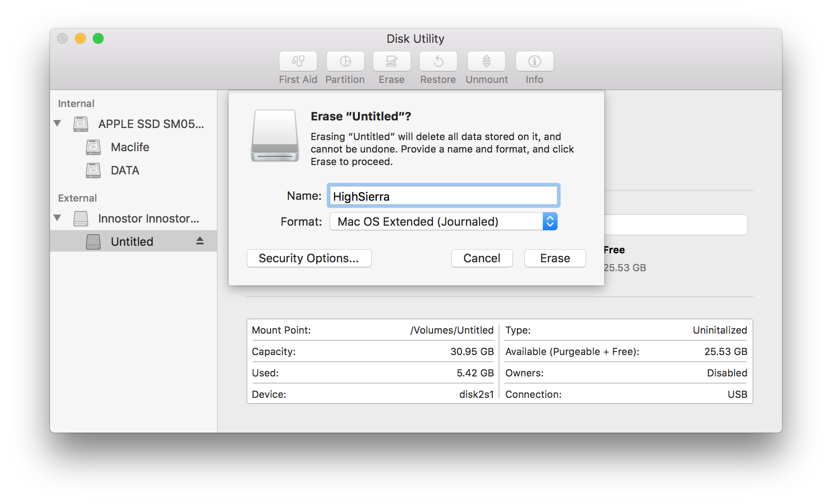Click the drive icon in the Erase dialog

tap(275, 135)
